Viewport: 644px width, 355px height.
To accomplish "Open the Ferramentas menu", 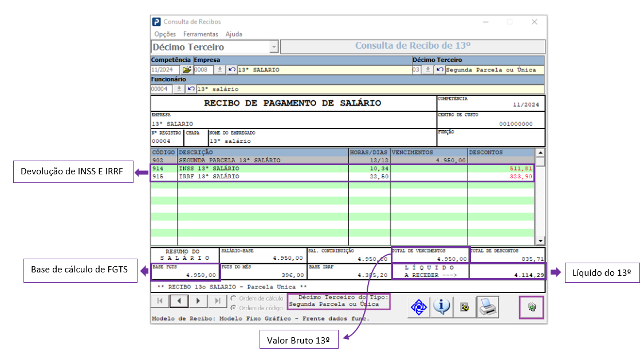I will (201, 34).
